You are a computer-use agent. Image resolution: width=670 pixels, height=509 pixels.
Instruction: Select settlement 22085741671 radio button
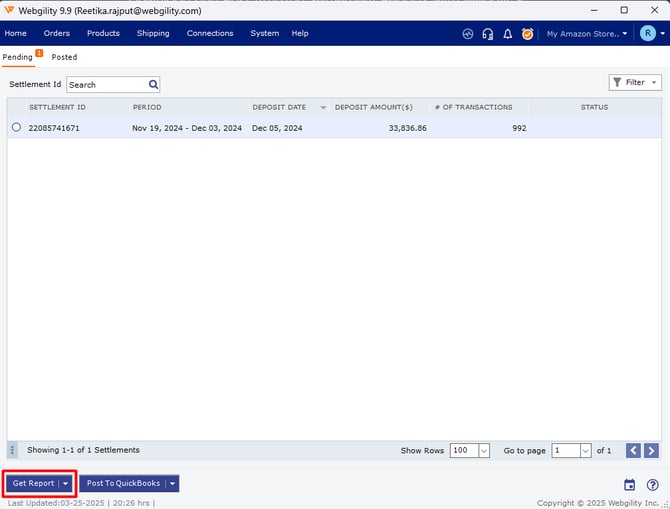(16, 128)
